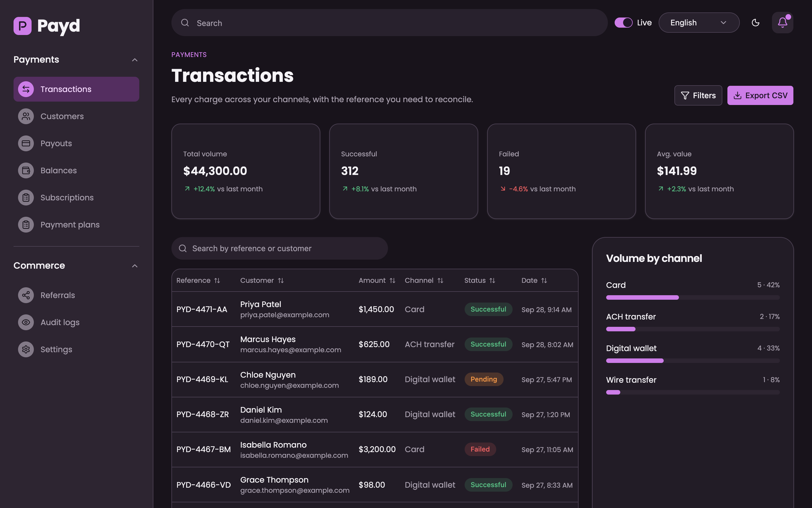
Task: Click Successful badge in Priya Patel row
Action: 488,309
